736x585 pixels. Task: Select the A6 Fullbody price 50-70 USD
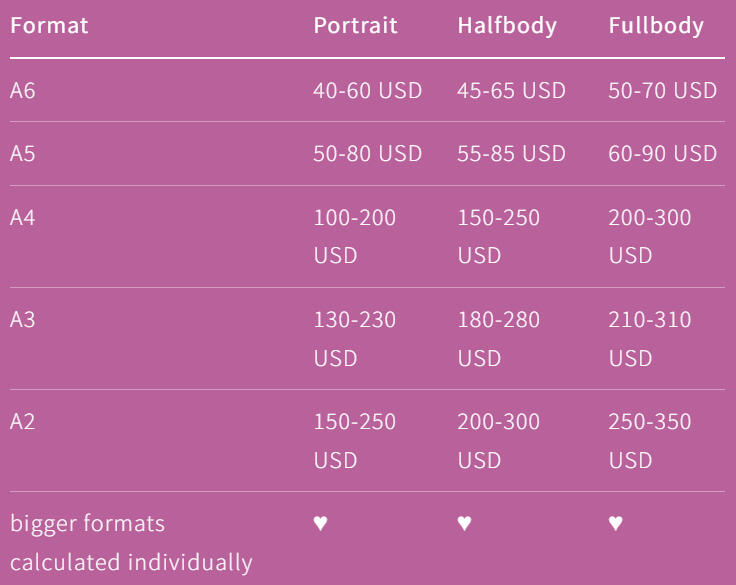click(x=662, y=90)
